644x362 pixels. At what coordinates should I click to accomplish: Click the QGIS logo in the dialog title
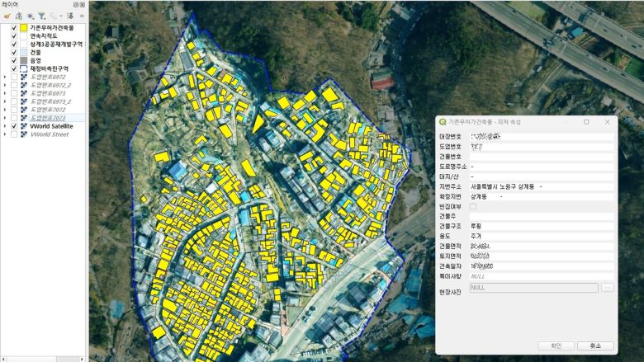[x=443, y=121]
